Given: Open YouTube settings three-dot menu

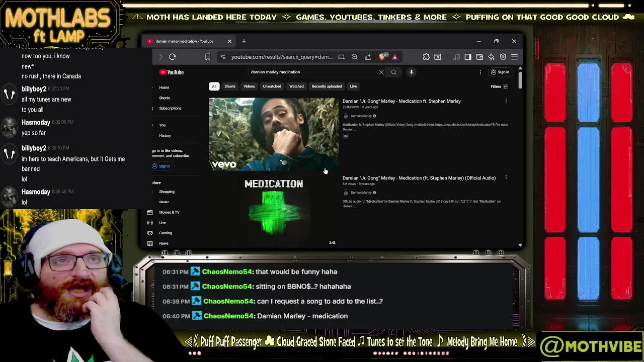Looking at the screenshot, I should (x=480, y=72).
